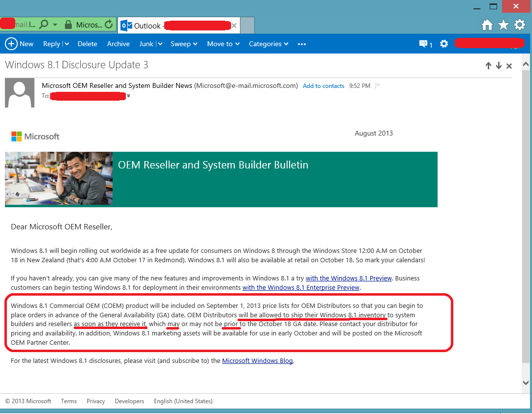Viewport: 532px width, 414px height.
Task: Click the sender's profile picture placeholder
Action: pyautogui.click(x=20, y=93)
